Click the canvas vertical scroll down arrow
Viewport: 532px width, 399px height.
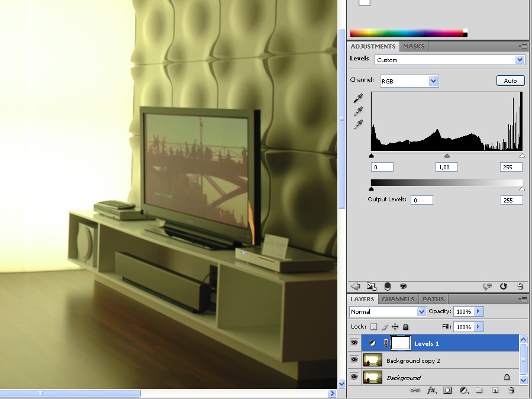tap(341, 384)
